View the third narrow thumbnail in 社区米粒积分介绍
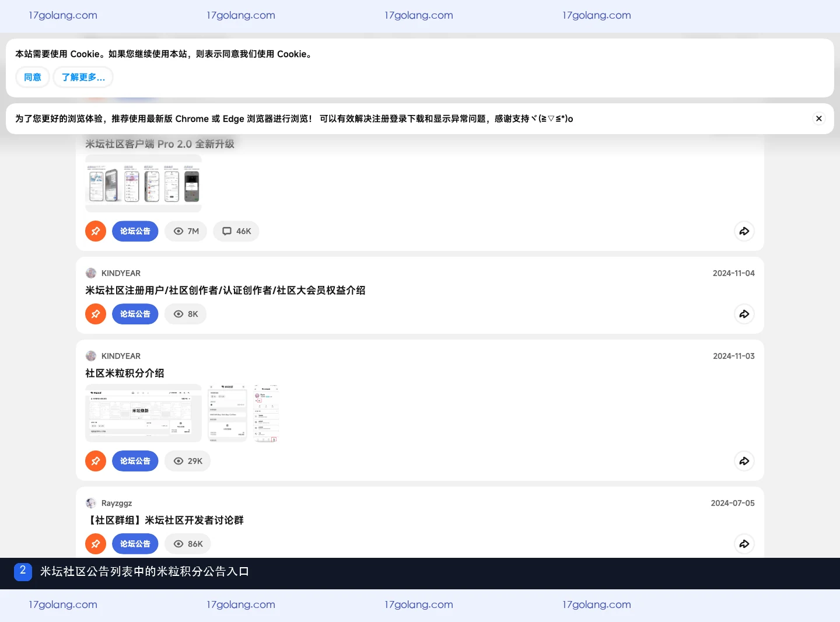 [266, 413]
